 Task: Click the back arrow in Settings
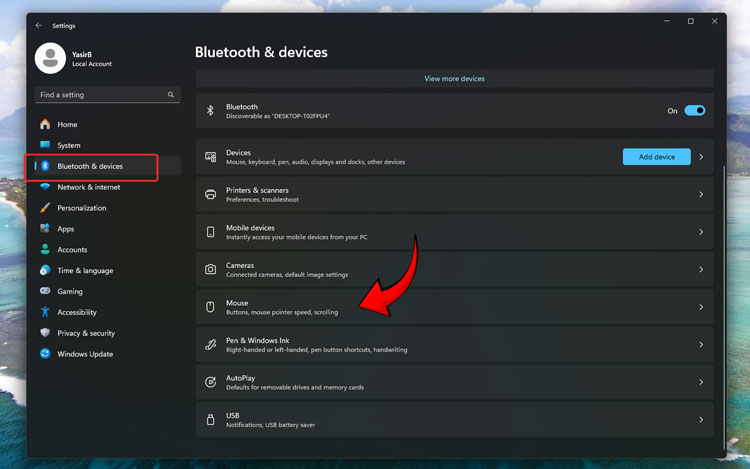(39, 25)
